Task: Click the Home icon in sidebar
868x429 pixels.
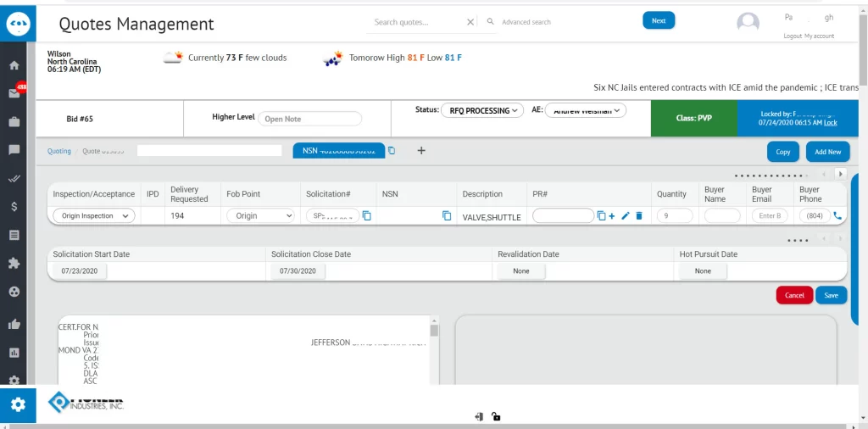Action: pos(14,65)
